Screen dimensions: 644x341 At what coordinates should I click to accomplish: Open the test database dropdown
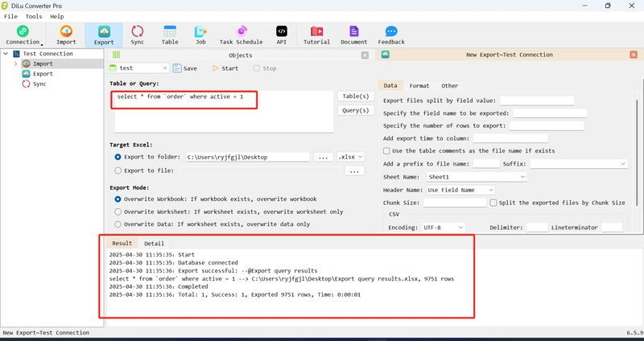138,68
